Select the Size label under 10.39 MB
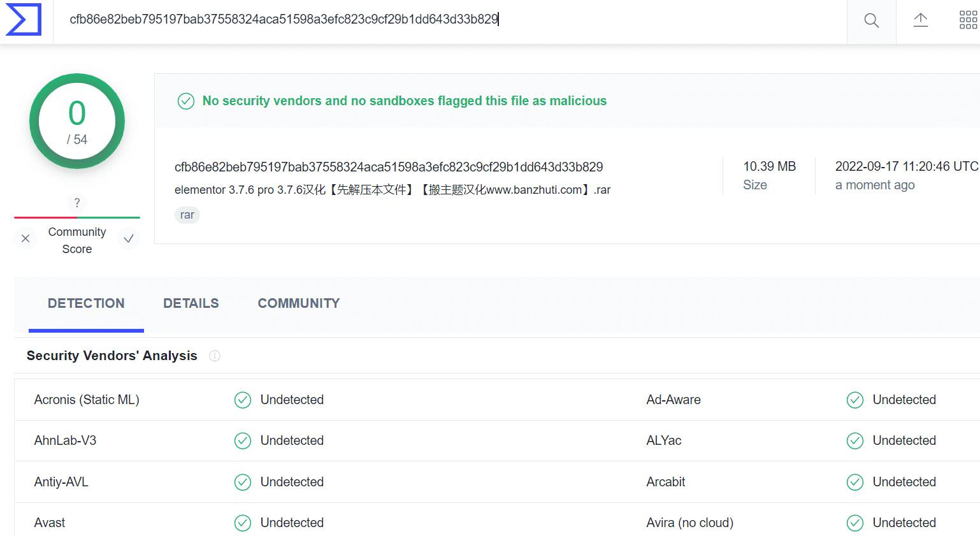The height and width of the screenshot is (536, 980). (755, 185)
